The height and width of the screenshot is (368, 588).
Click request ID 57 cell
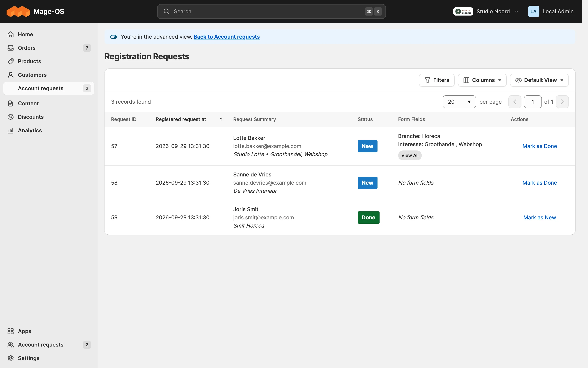114,146
